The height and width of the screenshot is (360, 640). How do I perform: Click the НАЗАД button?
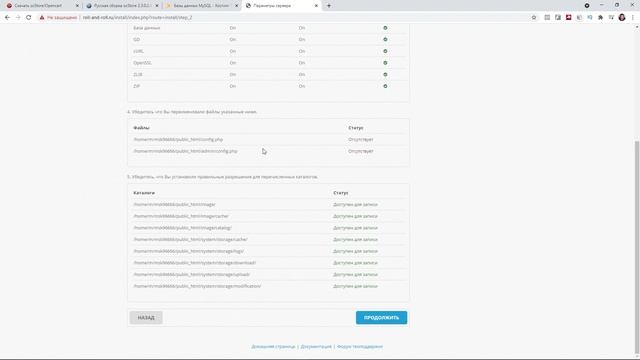(146, 318)
